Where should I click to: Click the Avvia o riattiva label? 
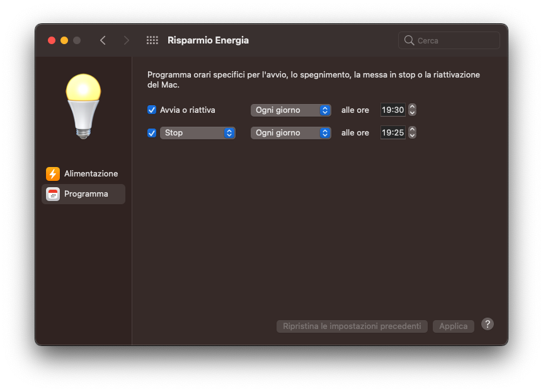(187, 110)
